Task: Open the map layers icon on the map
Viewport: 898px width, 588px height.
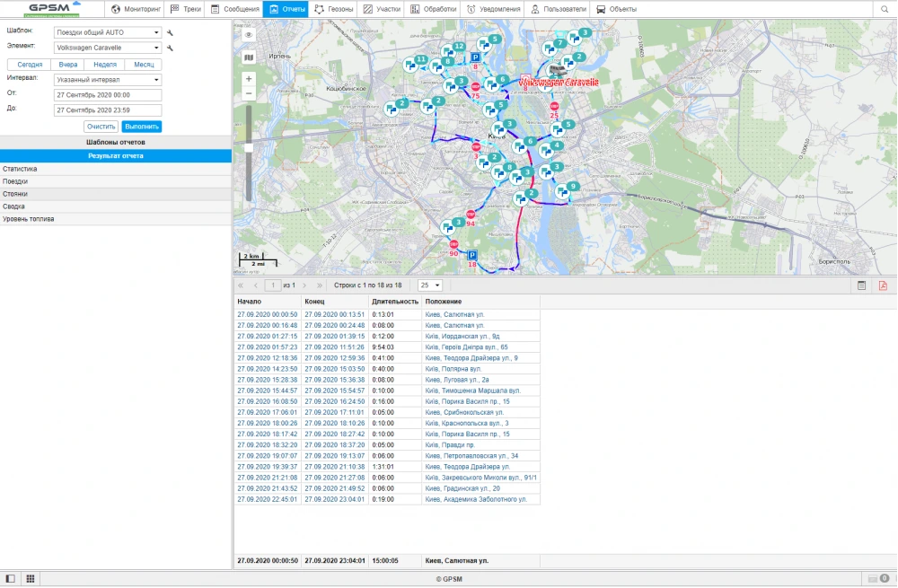Action: click(249, 57)
